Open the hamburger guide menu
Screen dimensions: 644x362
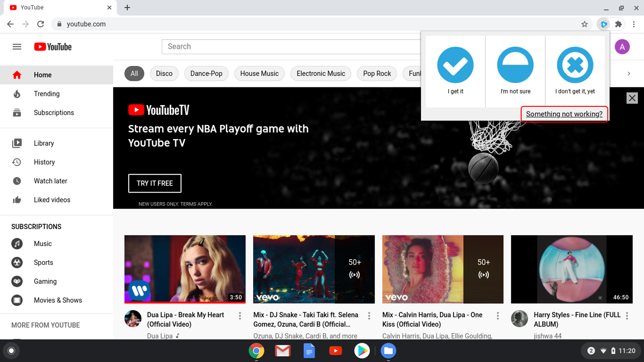tap(17, 47)
